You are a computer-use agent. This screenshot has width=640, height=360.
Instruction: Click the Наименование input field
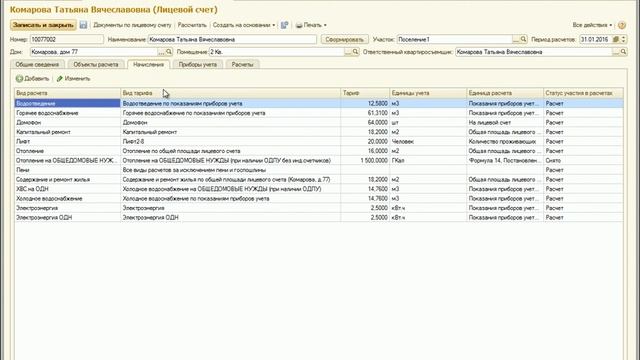click(232, 40)
